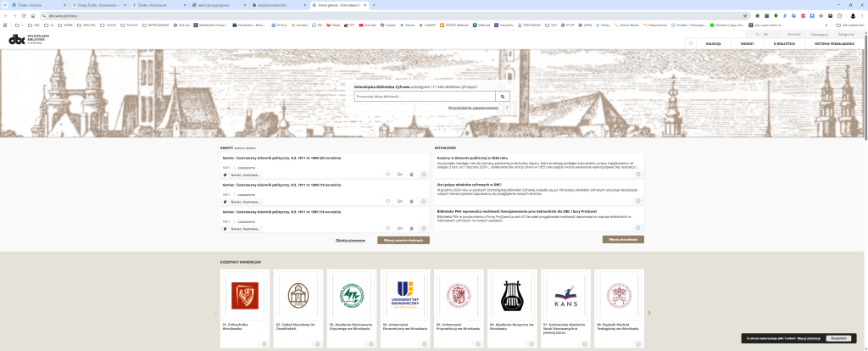Reload the page with the refresh icon

coord(24,16)
